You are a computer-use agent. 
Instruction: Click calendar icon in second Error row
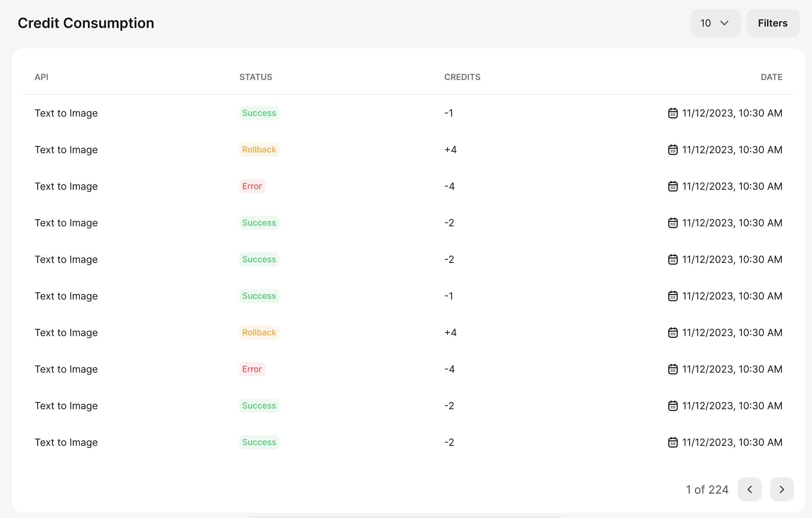click(672, 369)
